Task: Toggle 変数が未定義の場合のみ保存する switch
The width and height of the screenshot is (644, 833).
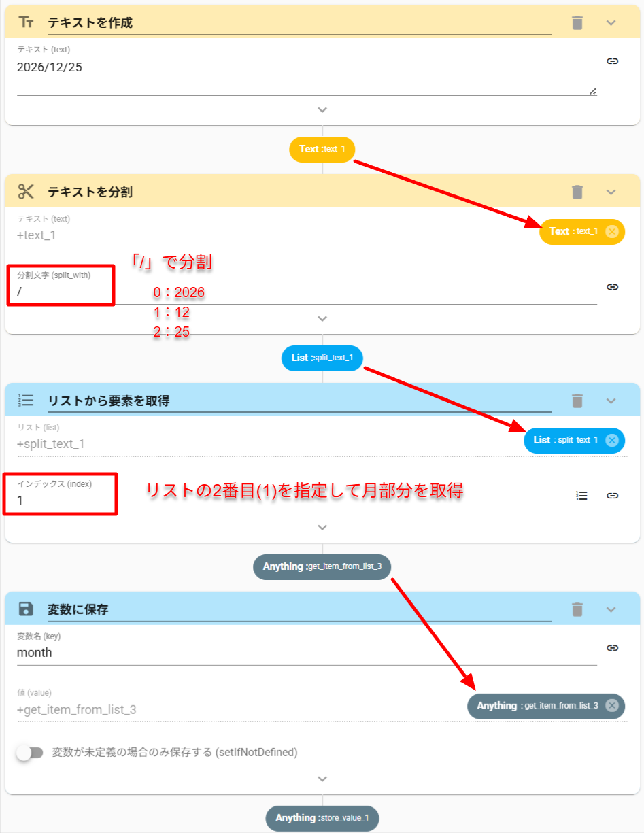Action: click(30, 753)
